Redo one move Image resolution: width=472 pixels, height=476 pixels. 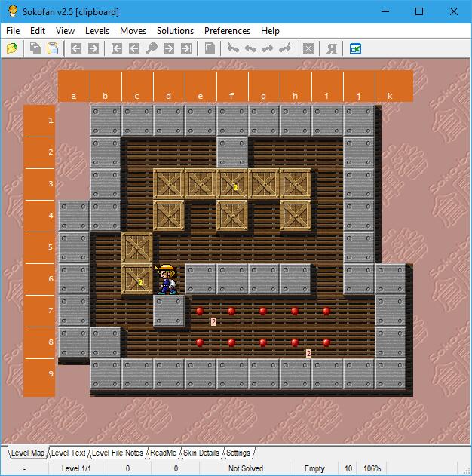[x=268, y=48]
